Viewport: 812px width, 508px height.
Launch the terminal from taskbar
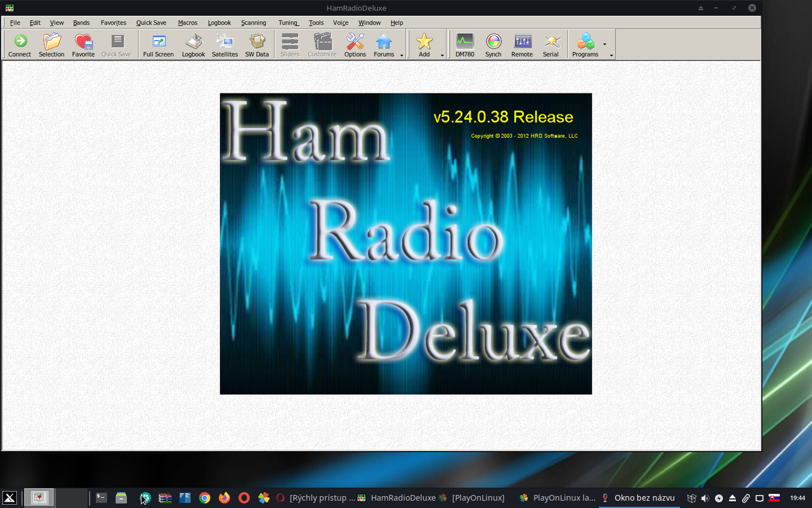(101, 498)
